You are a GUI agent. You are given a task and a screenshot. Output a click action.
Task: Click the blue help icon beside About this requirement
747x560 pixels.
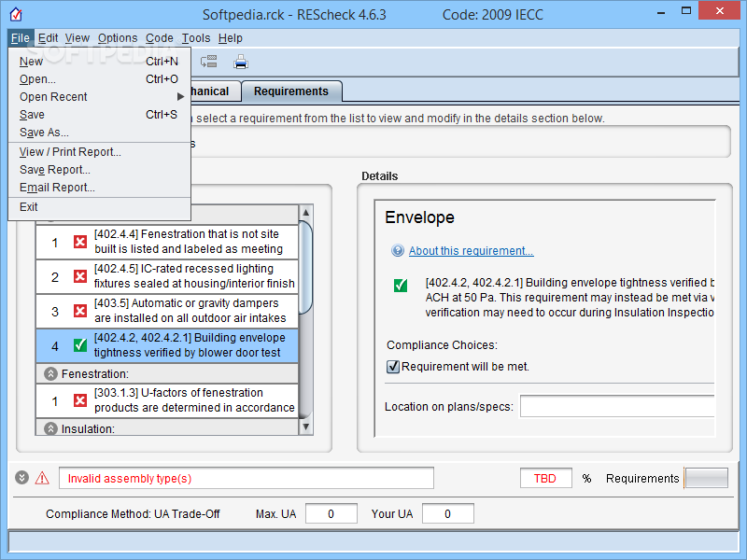point(398,250)
